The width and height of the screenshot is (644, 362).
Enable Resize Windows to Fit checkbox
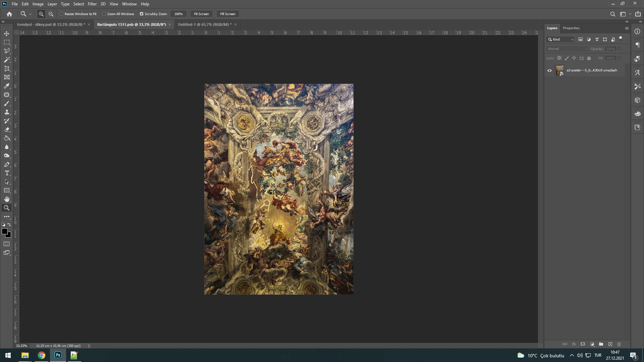pos(61,14)
